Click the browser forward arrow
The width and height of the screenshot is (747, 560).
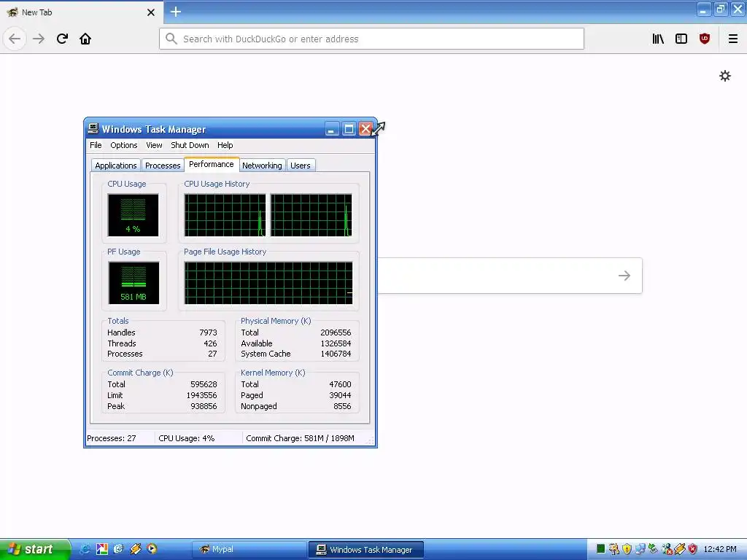[x=39, y=39]
